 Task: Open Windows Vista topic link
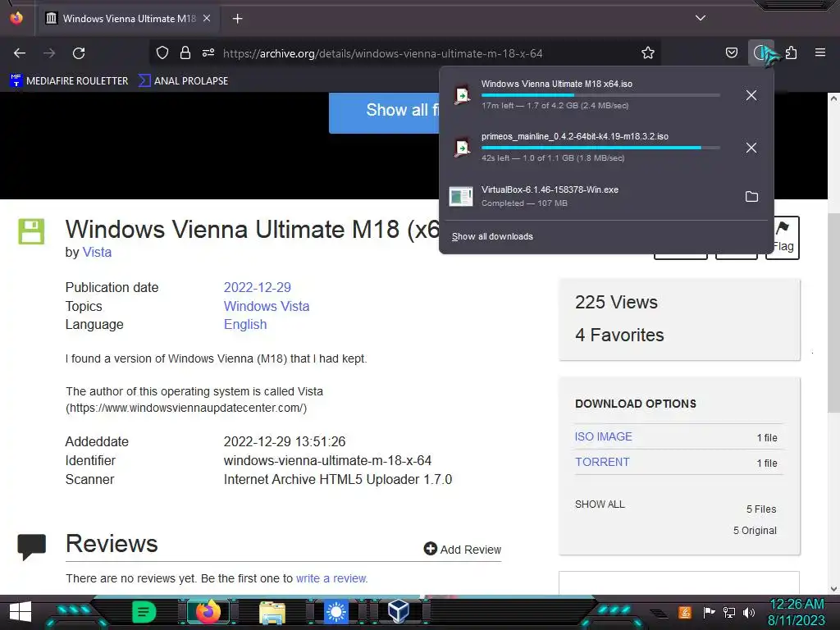[x=267, y=307]
